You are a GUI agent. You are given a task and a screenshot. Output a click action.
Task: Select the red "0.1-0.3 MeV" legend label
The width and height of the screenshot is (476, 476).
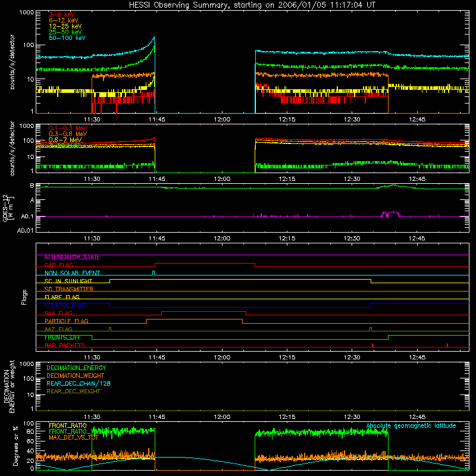point(68,128)
